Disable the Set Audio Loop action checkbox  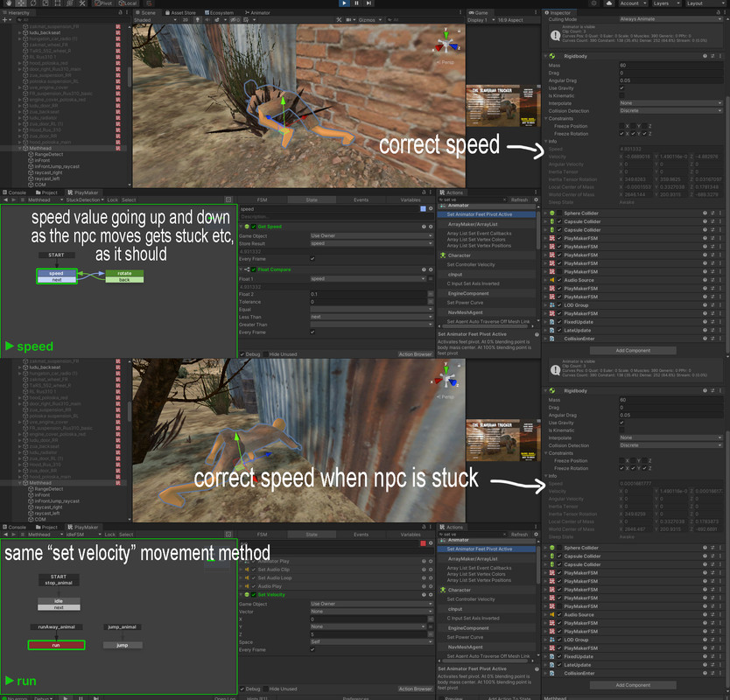(x=254, y=578)
